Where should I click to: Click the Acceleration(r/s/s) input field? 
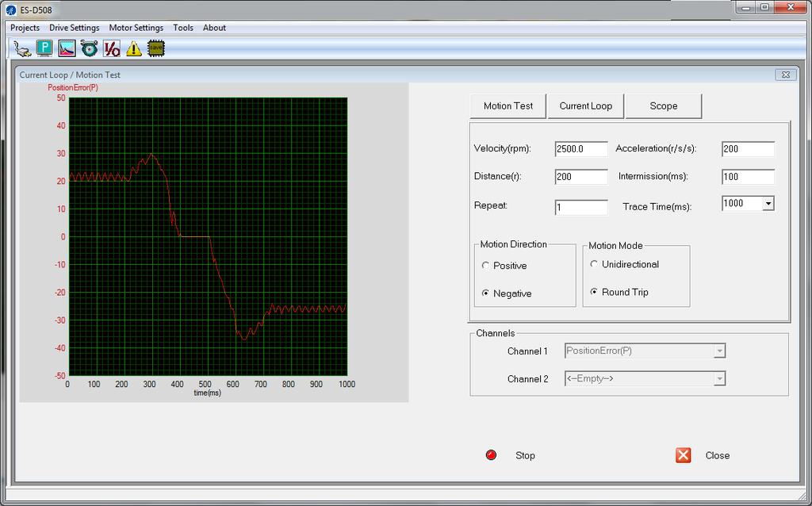pyautogui.click(x=748, y=149)
